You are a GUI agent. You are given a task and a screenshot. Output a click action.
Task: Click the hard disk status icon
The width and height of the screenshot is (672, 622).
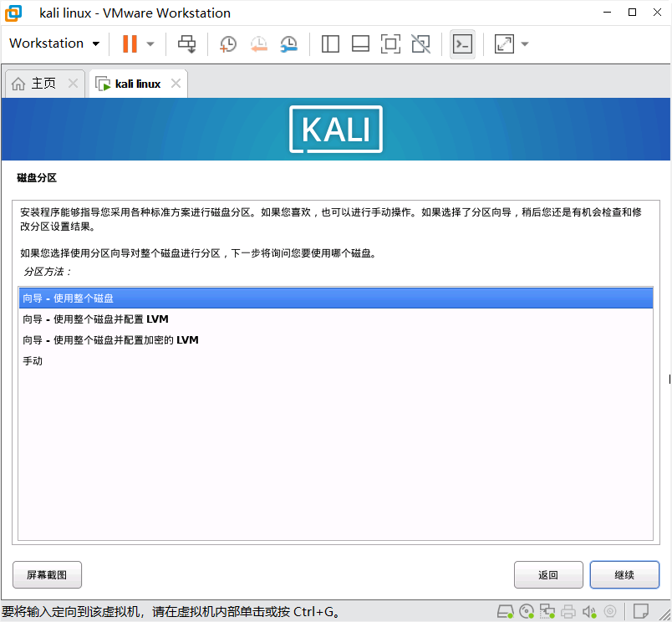pyautogui.click(x=506, y=612)
